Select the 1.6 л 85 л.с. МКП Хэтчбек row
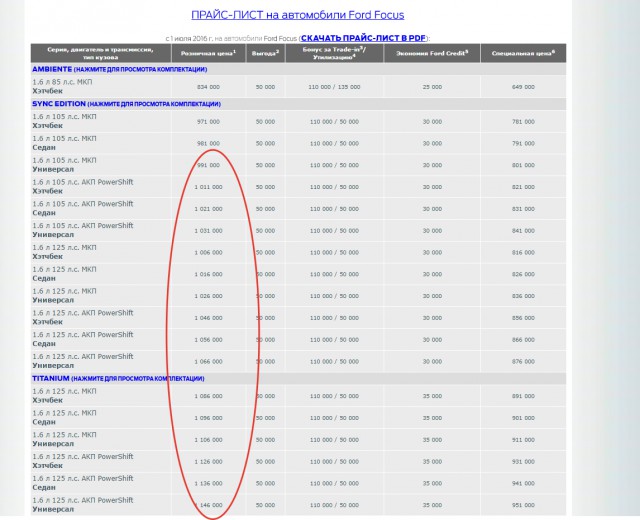Image resolution: width=640 pixels, height=520 pixels. tap(298, 87)
